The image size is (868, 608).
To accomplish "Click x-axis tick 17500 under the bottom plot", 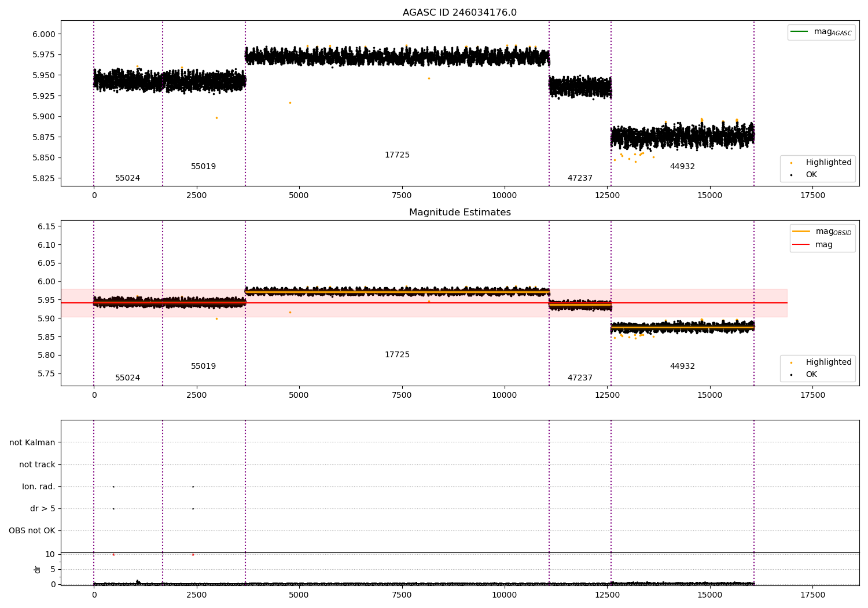I will (x=812, y=595).
